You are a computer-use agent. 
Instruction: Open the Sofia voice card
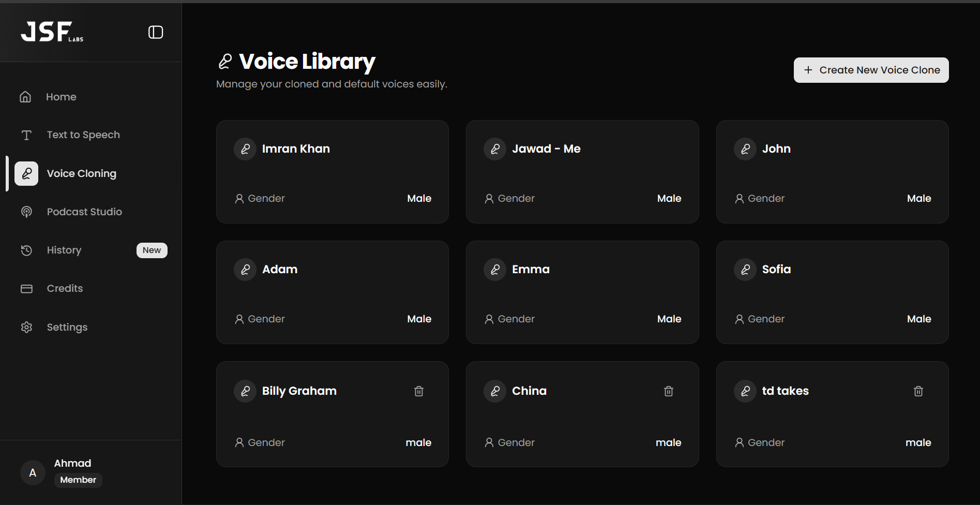(832, 292)
